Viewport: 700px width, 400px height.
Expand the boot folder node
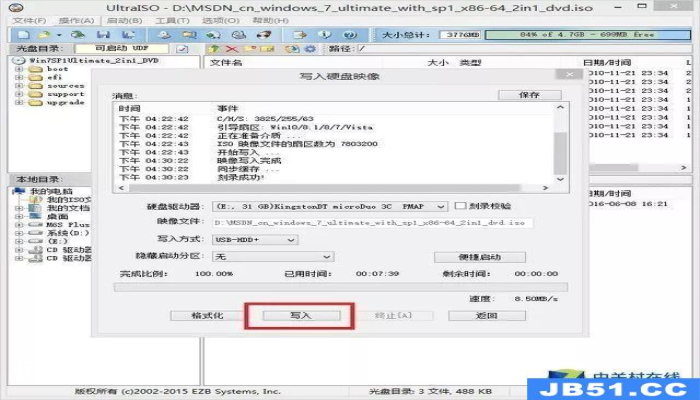point(19,69)
